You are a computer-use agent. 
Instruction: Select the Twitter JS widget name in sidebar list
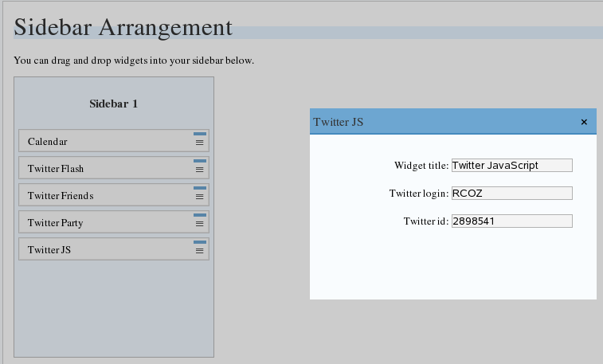[49, 250]
